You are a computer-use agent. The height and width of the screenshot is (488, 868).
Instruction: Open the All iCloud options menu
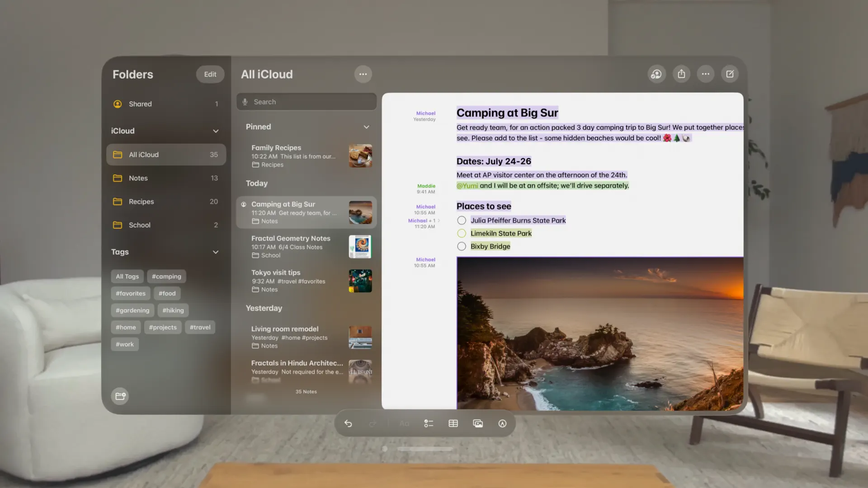363,74
